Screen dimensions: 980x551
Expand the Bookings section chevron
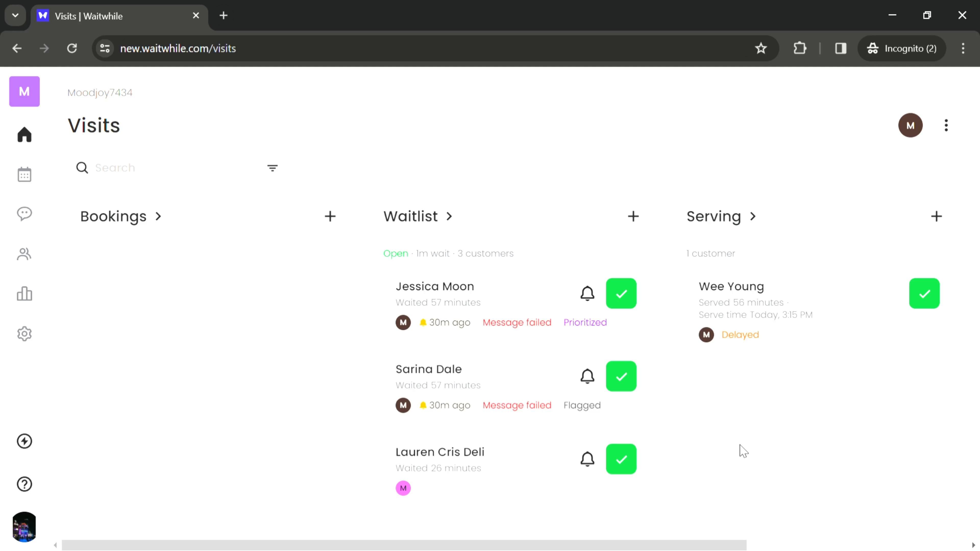coord(157,217)
